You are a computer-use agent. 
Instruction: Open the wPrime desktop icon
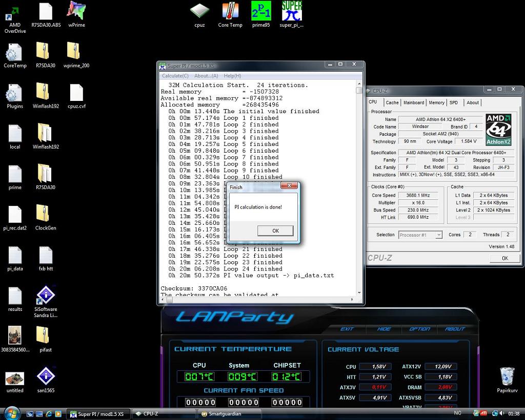click(x=76, y=15)
